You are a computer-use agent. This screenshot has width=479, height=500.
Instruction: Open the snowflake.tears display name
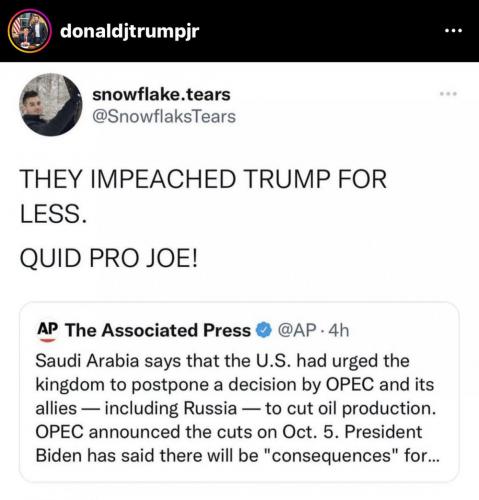coord(161,94)
